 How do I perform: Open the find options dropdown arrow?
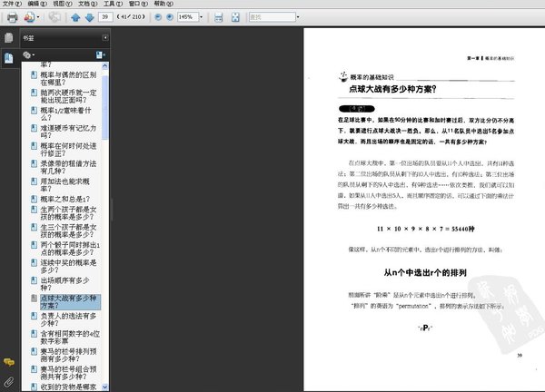[298, 17]
